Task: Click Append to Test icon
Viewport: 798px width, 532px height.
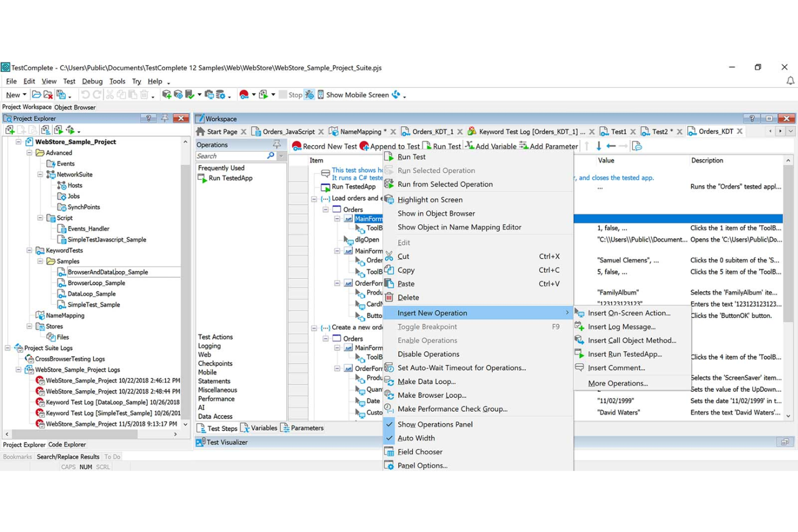Action: pos(364,146)
